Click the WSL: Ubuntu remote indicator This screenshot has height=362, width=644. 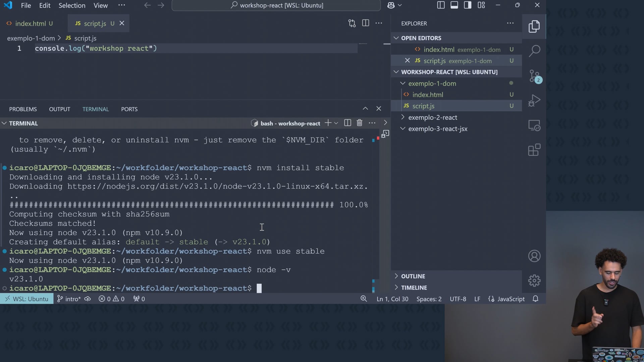pyautogui.click(x=27, y=299)
